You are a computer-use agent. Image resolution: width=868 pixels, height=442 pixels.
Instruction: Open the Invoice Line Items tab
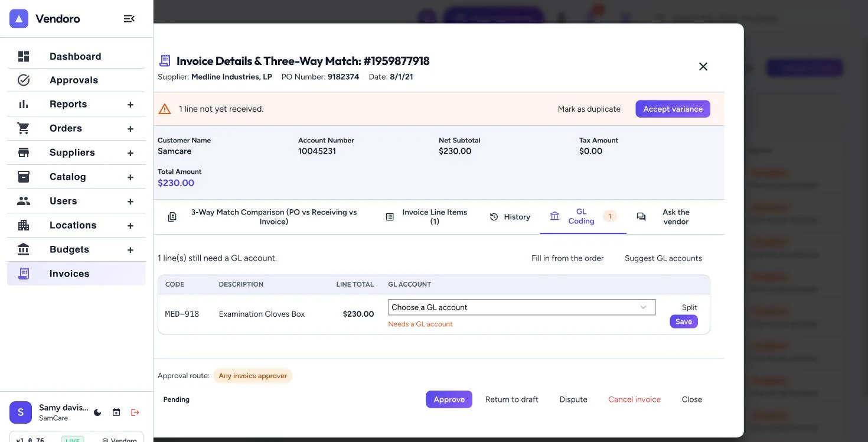click(x=426, y=217)
